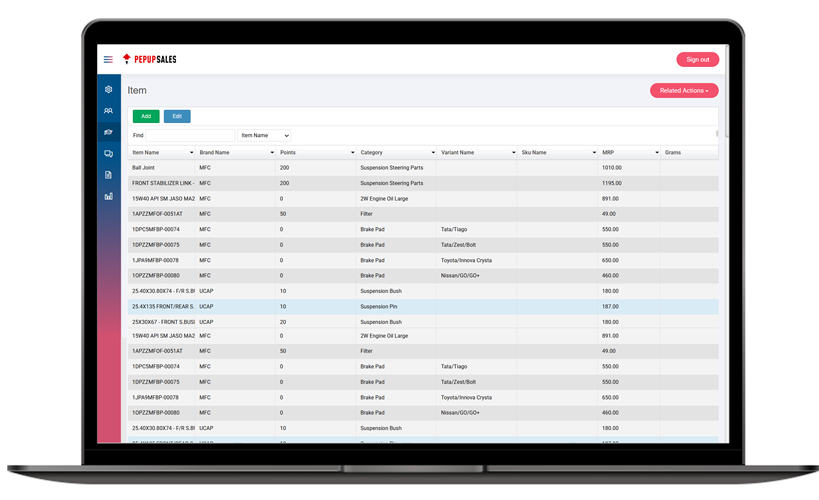Click the Variant Name column header
Screen dimensions: 819x500
(x=471, y=153)
